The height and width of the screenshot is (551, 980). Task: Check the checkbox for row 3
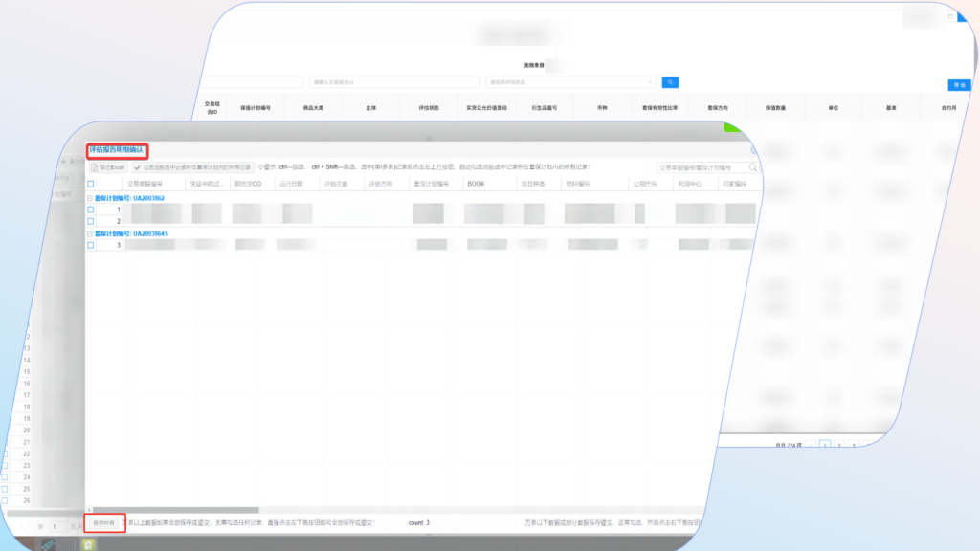pos(91,245)
